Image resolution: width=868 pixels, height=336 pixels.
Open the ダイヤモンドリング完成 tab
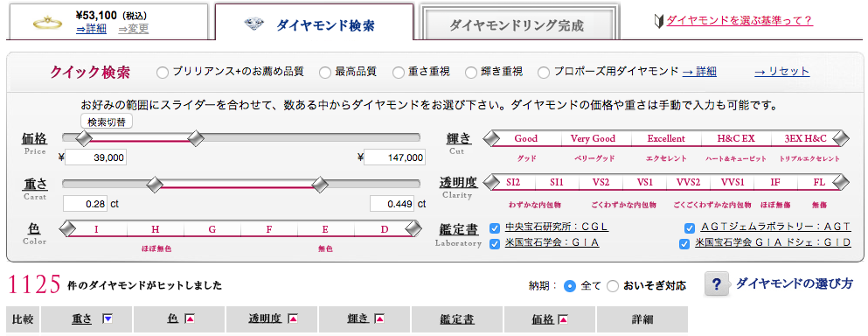click(517, 25)
